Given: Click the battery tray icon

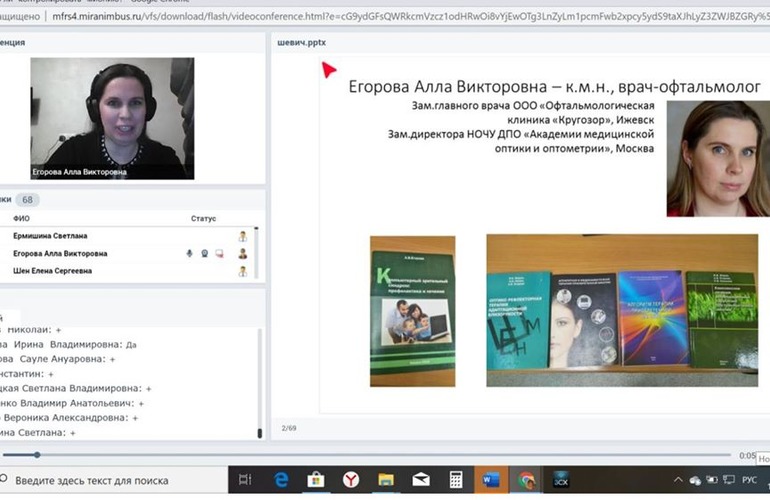Looking at the screenshot, I should [x=712, y=480].
